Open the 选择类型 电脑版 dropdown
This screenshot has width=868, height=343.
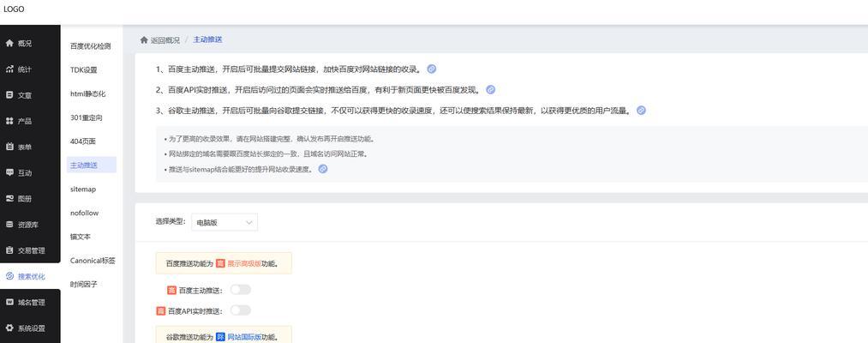224,222
